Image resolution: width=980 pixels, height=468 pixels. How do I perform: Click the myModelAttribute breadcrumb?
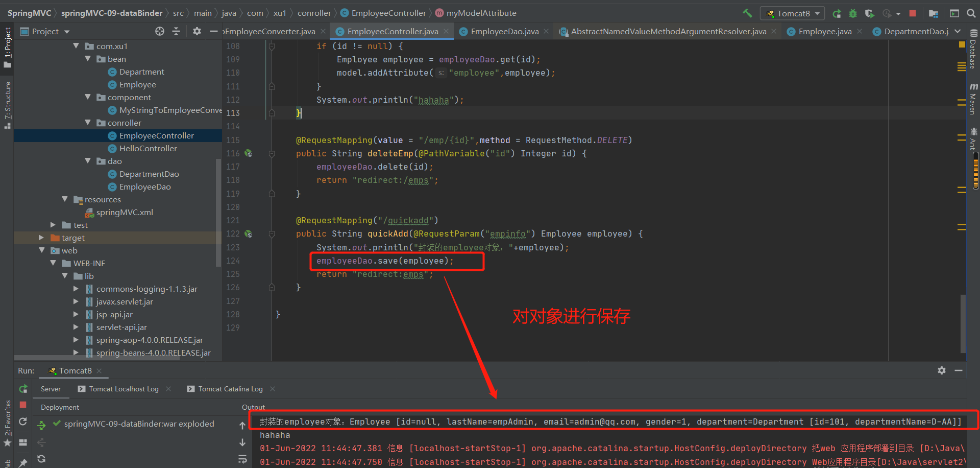click(x=475, y=13)
